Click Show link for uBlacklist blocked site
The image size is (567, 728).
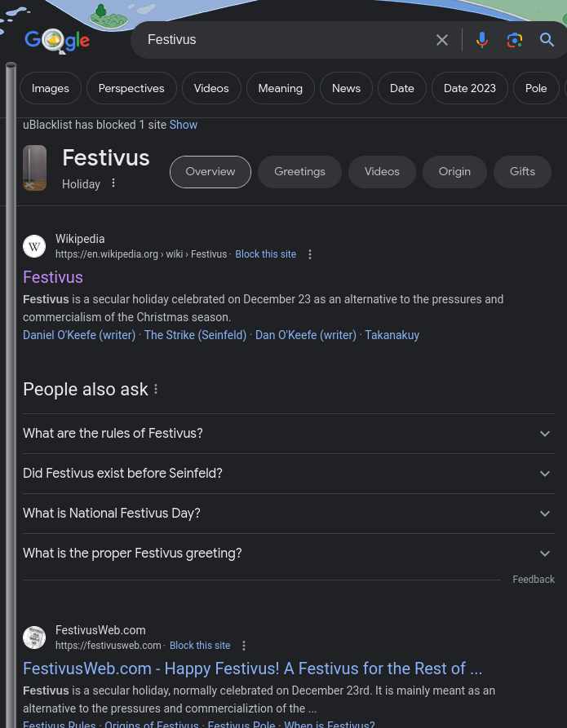184,125
